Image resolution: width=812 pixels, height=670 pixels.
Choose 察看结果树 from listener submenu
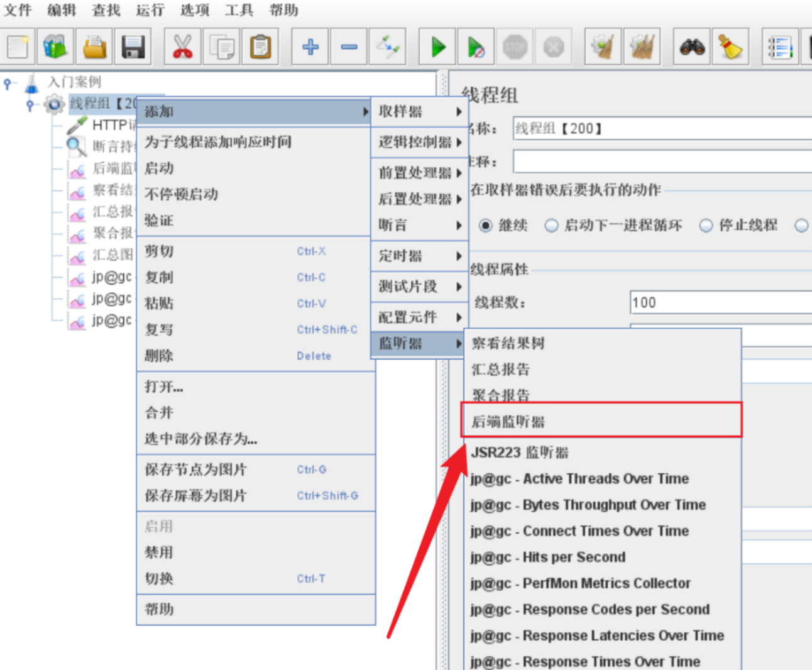pos(602,343)
